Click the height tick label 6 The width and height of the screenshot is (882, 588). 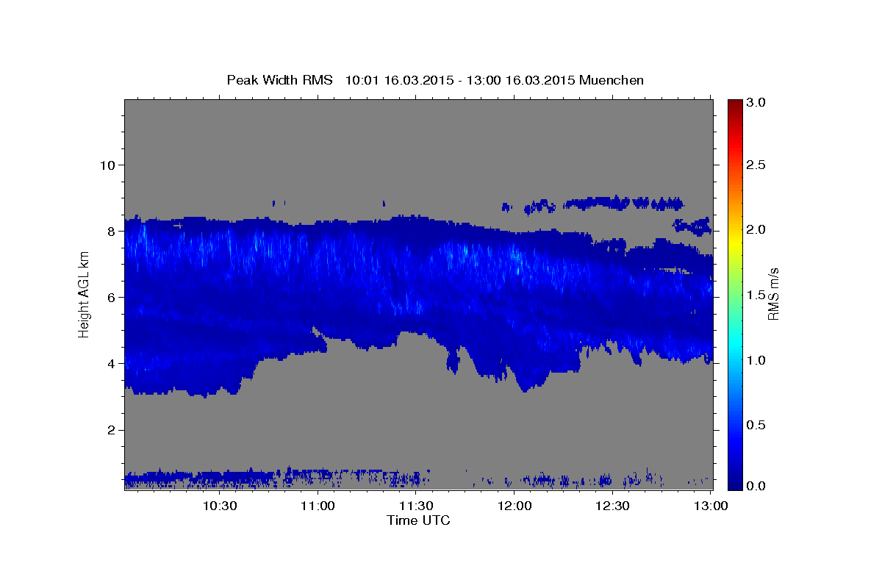[x=112, y=297]
